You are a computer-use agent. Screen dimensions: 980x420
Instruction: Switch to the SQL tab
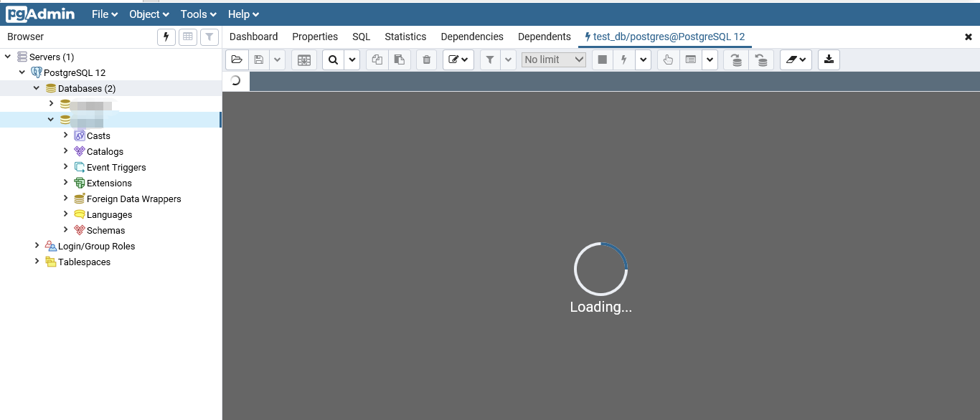(x=361, y=37)
